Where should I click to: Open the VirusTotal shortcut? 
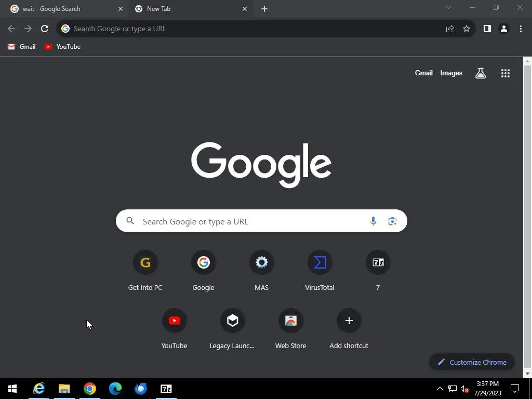pyautogui.click(x=320, y=270)
